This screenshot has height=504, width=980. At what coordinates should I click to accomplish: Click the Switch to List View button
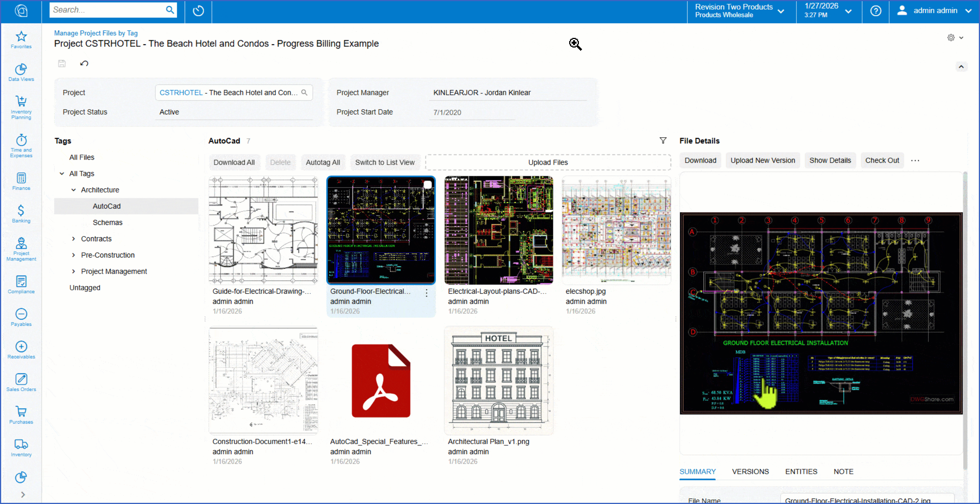pos(385,162)
